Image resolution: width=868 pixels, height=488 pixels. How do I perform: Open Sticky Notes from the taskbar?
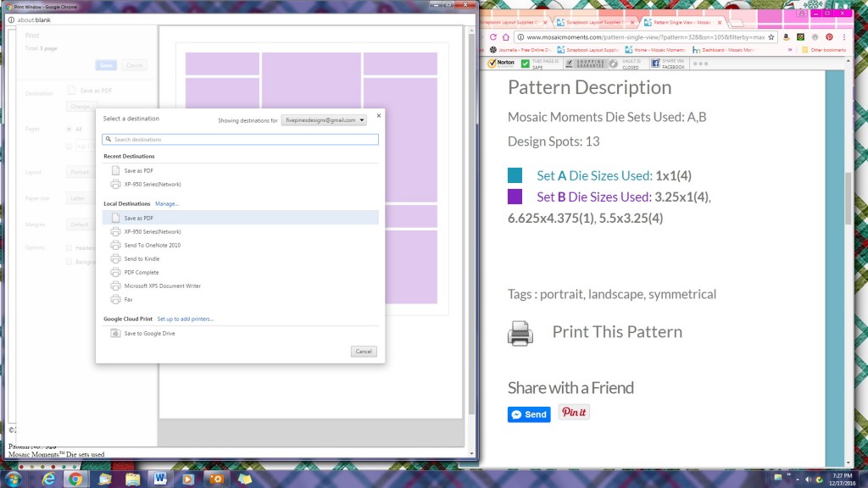(x=245, y=479)
